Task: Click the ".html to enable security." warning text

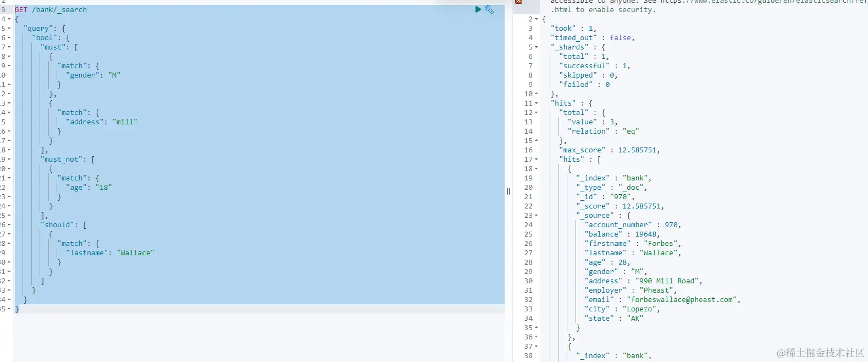Action: click(603, 10)
